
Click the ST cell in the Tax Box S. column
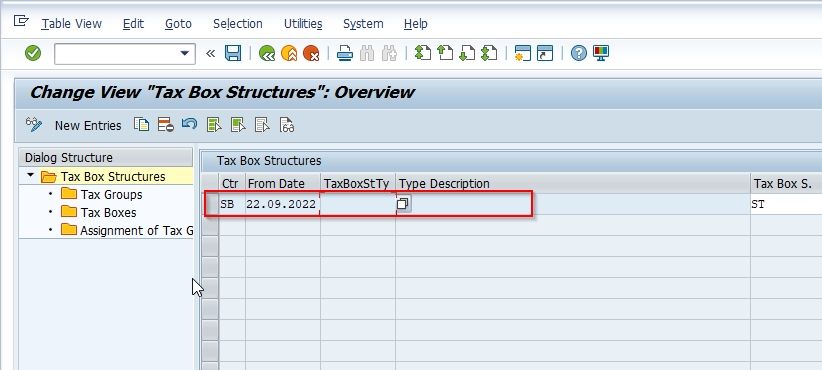click(786, 204)
